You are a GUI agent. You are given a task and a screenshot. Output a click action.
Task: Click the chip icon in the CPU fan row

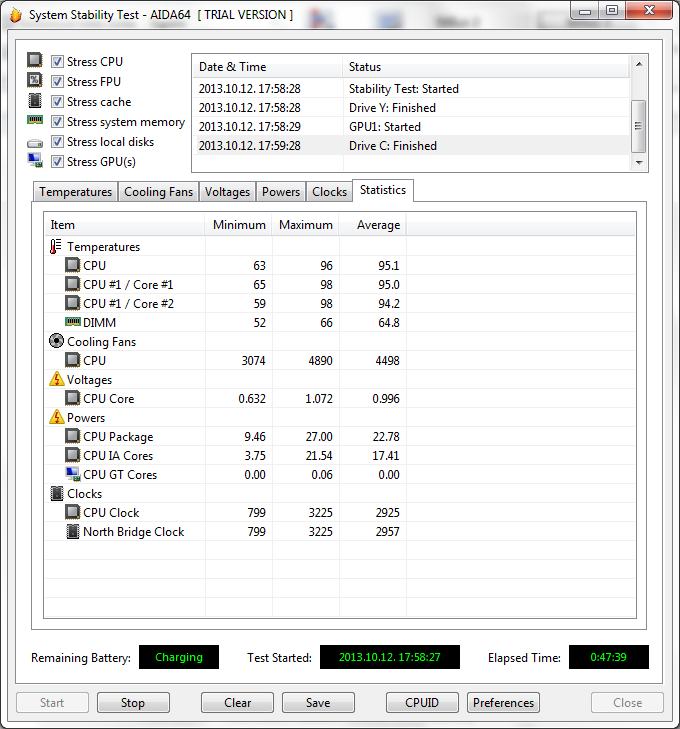tap(72, 360)
